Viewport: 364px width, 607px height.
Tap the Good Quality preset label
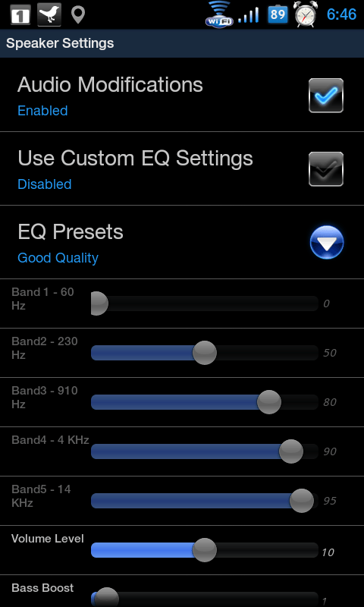pyautogui.click(x=58, y=258)
